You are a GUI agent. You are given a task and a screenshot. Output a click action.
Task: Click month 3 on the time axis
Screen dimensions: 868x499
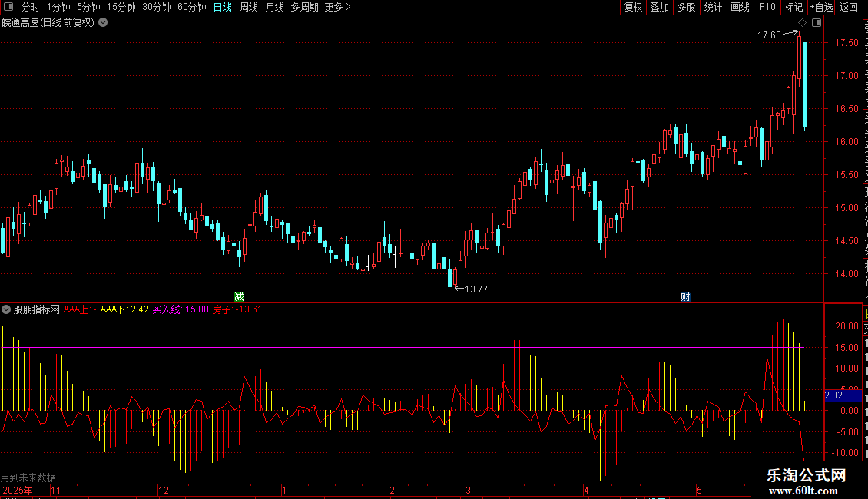[x=468, y=491]
